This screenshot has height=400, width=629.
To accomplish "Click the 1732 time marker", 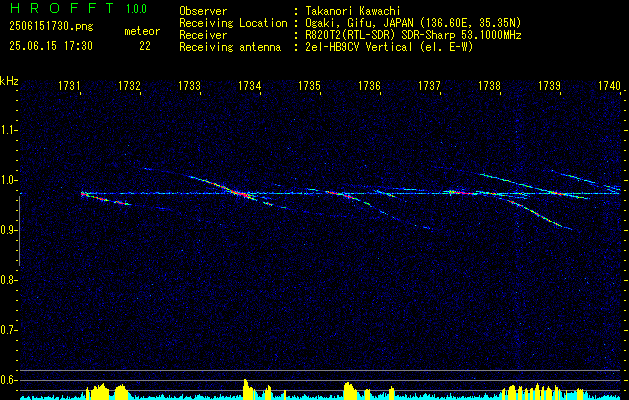I will (x=129, y=85).
